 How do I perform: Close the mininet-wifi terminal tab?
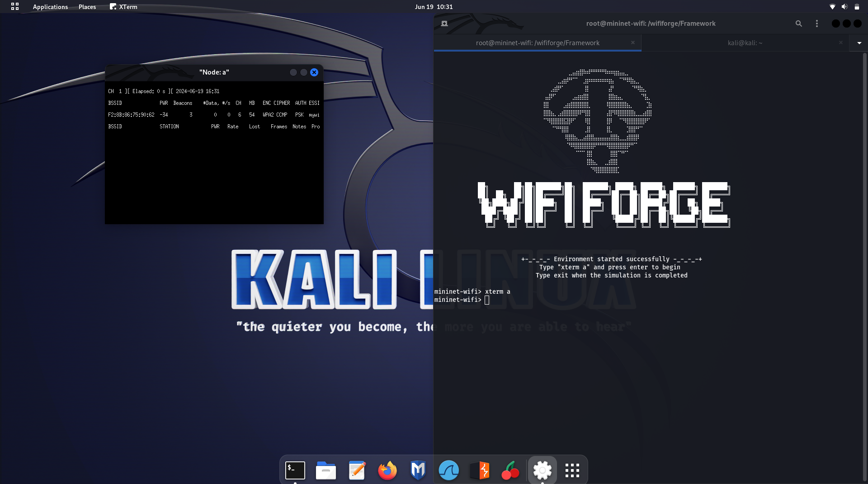[x=633, y=42]
